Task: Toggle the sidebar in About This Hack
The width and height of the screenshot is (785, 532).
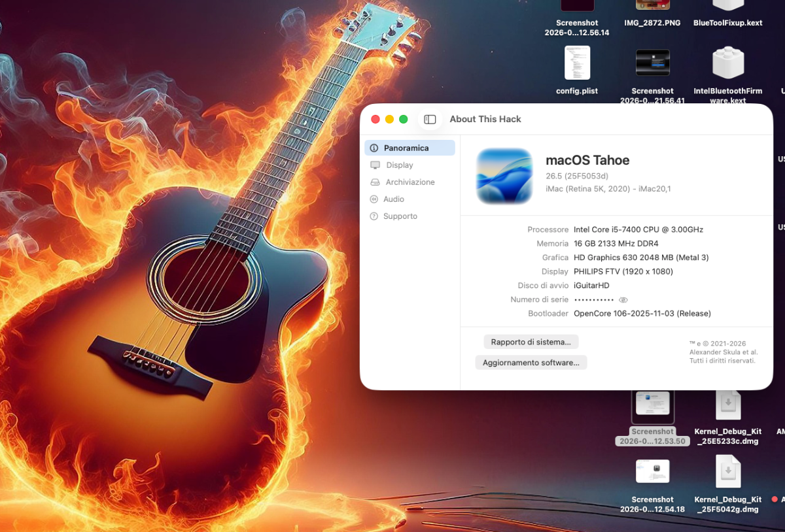Action: pos(430,119)
